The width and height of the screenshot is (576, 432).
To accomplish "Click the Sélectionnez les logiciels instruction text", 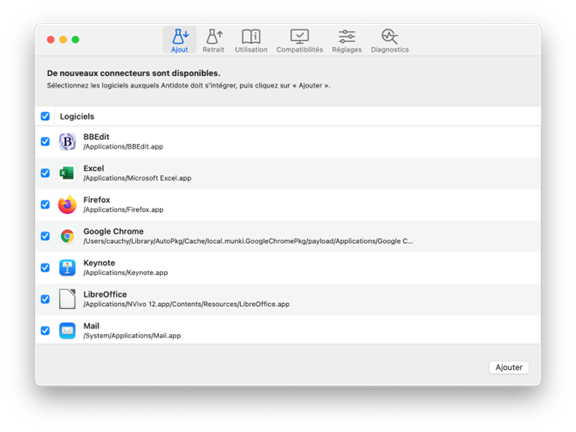I will pos(188,86).
